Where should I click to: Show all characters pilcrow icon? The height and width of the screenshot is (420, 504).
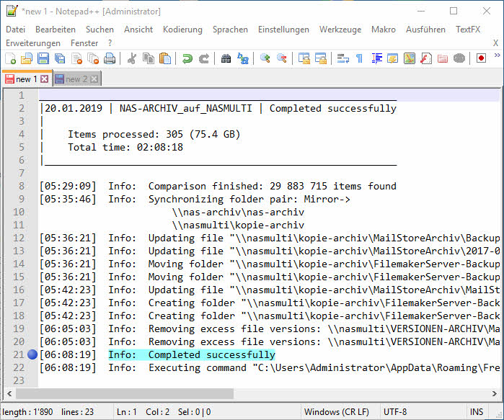[x=359, y=58]
